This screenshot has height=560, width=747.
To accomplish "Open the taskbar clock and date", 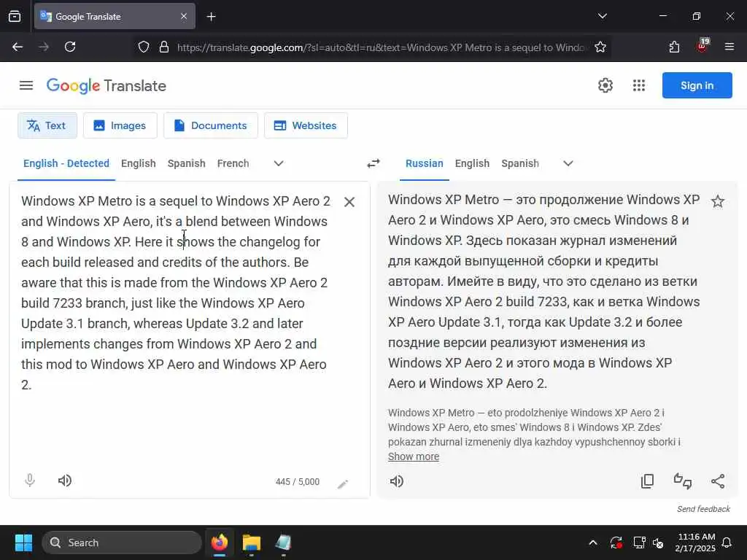I will [x=695, y=542].
